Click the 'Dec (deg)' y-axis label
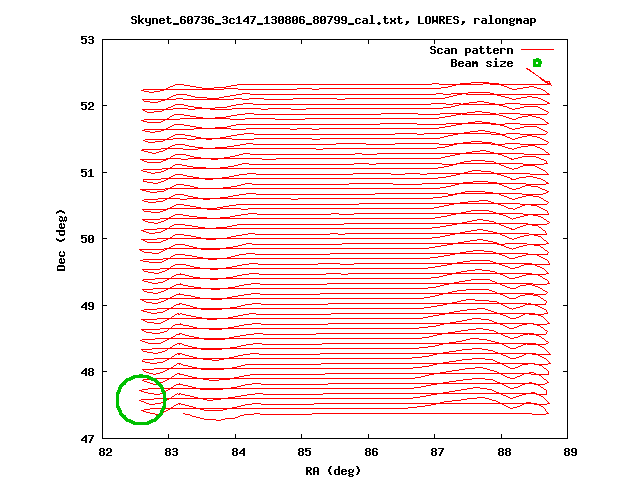Screen dimensions: 640x480 coord(61,240)
